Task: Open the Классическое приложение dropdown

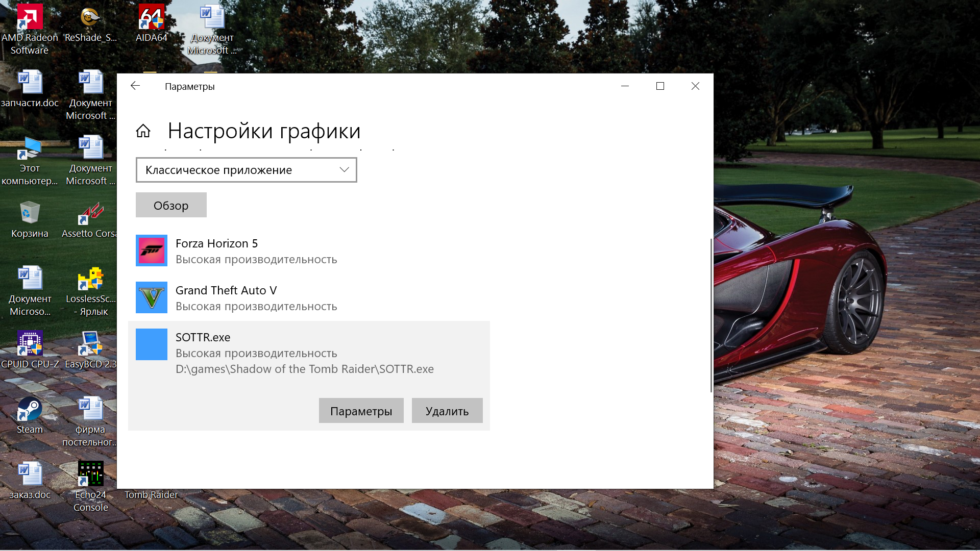Action: 246,170
